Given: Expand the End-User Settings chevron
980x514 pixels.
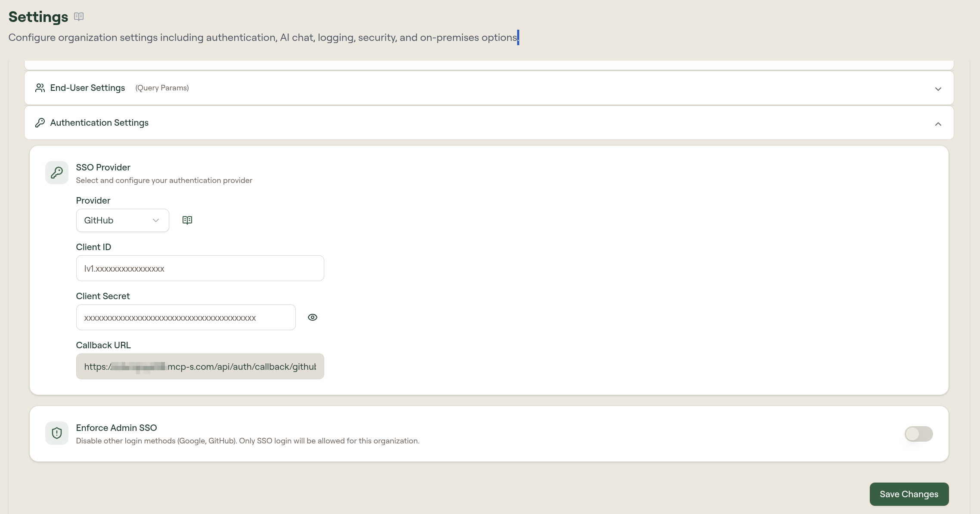Looking at the screenshot, I should point(938,89).
